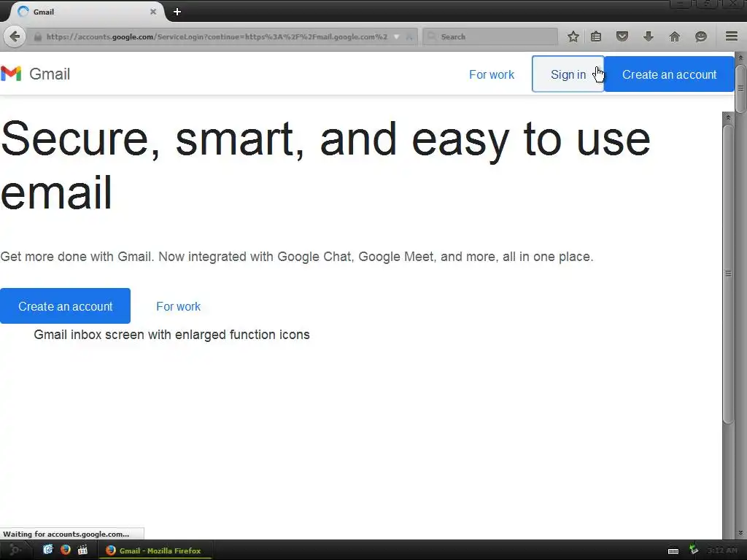
Task: Click the inner page vertical scrollbar
Action: (x=728, y=273)
